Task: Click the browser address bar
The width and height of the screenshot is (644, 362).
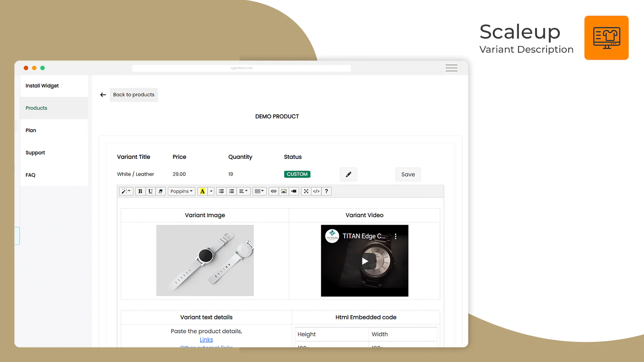Action: [242, 68]
